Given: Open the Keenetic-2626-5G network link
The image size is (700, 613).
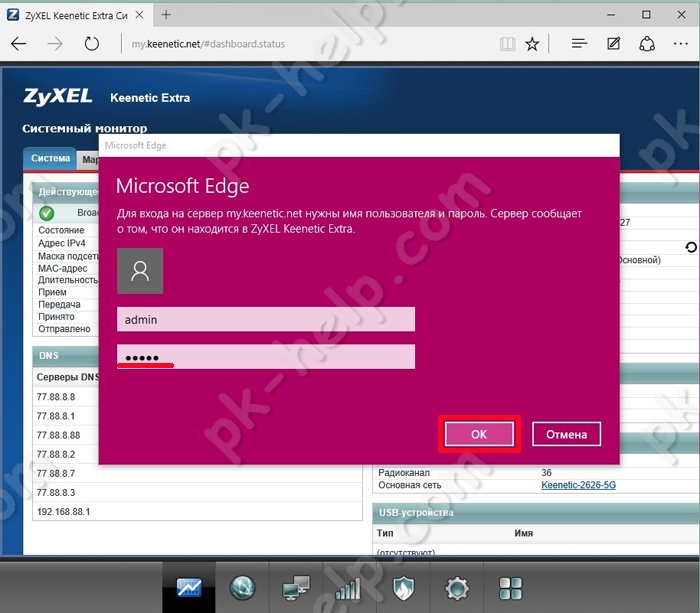Looking at the screenshot, I should point(578,485).
